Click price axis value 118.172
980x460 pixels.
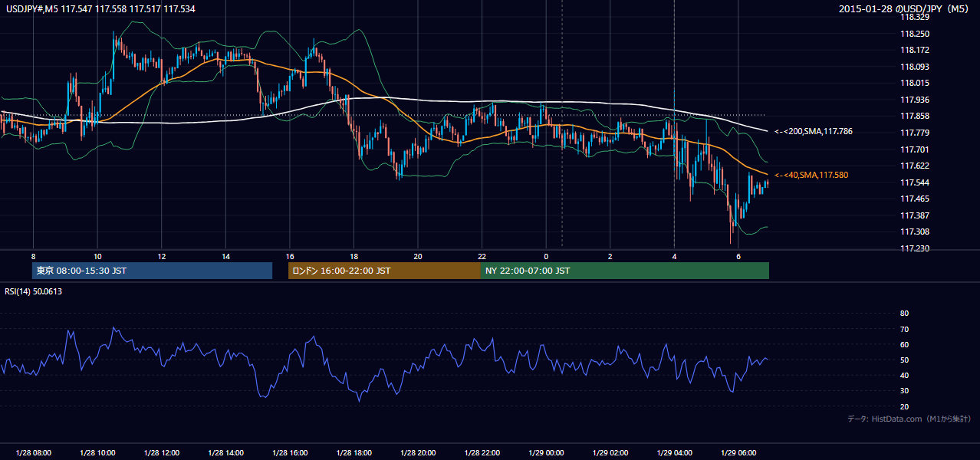click(x=914, y=50)
